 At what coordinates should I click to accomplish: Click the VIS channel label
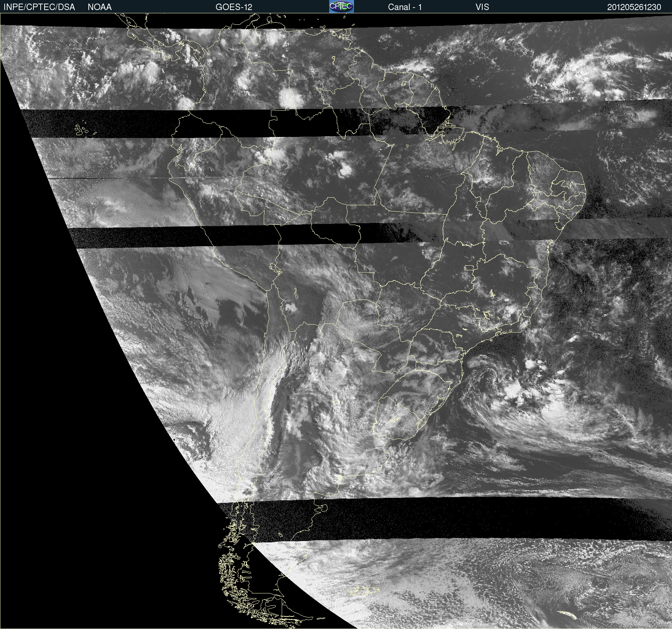point(482,7)
